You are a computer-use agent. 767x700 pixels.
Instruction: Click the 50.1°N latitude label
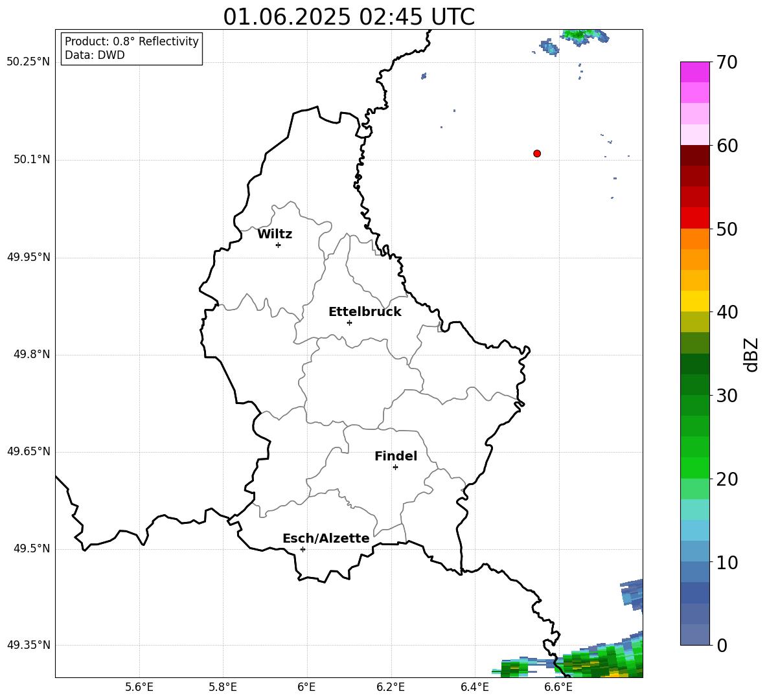tap(32, 159)
